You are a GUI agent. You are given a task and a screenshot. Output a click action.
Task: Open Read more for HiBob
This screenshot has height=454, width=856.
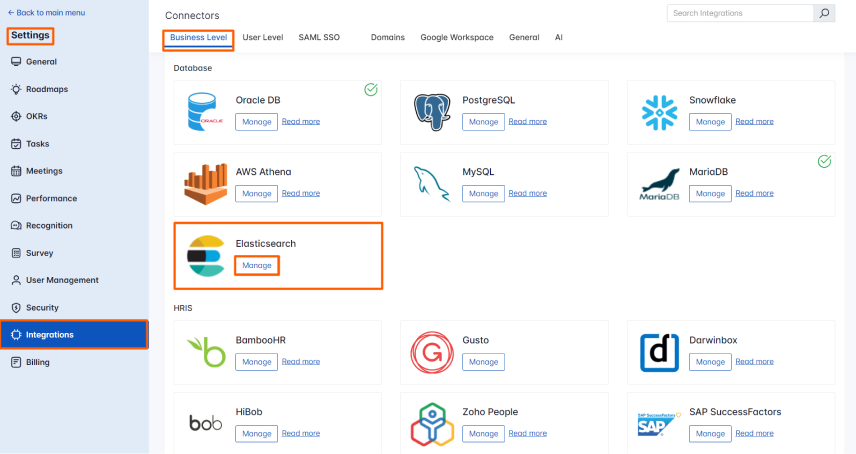[x=301, y=433]
